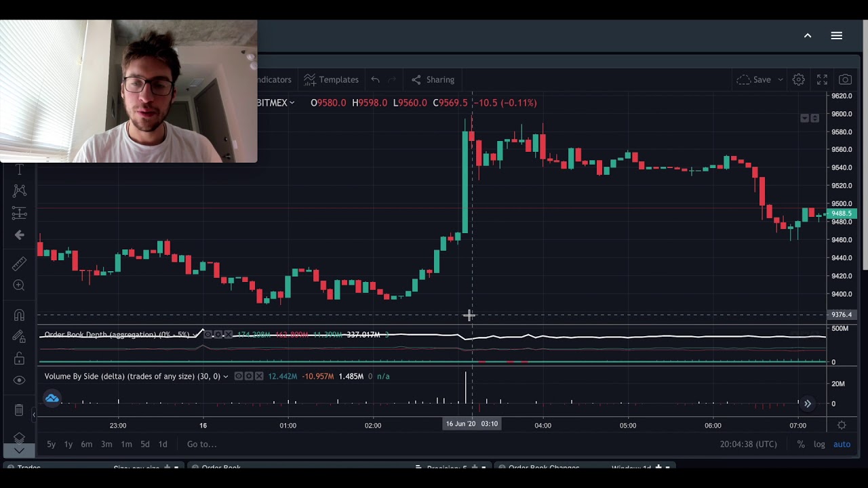Toggle hide all drawings eye icon

click(19, 380)
